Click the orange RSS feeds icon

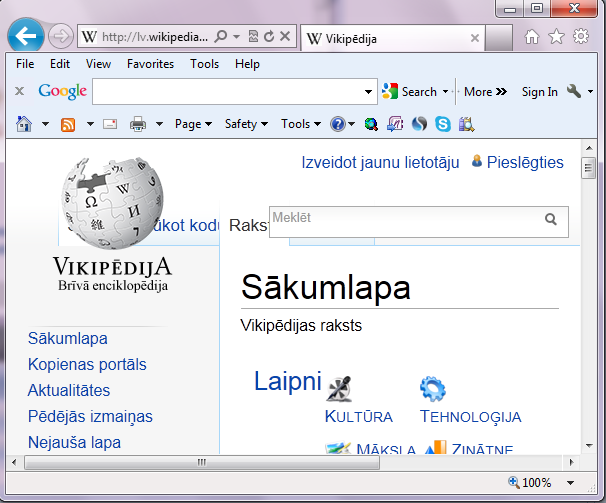68,125
